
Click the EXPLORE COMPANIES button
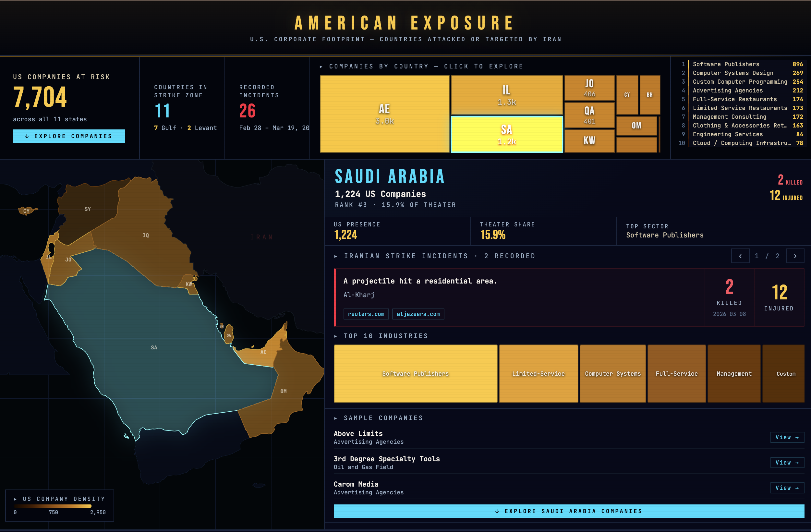click(x=69, y=136)
